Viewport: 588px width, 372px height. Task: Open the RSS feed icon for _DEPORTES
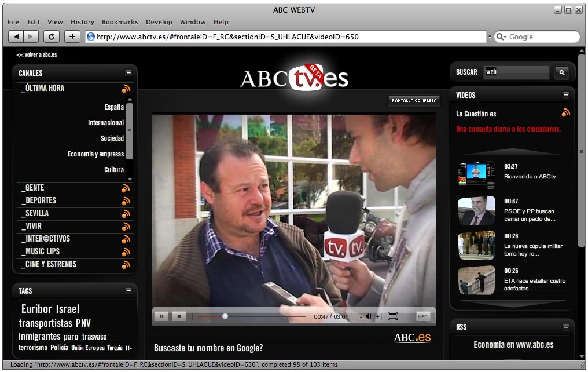coord(126,201)
